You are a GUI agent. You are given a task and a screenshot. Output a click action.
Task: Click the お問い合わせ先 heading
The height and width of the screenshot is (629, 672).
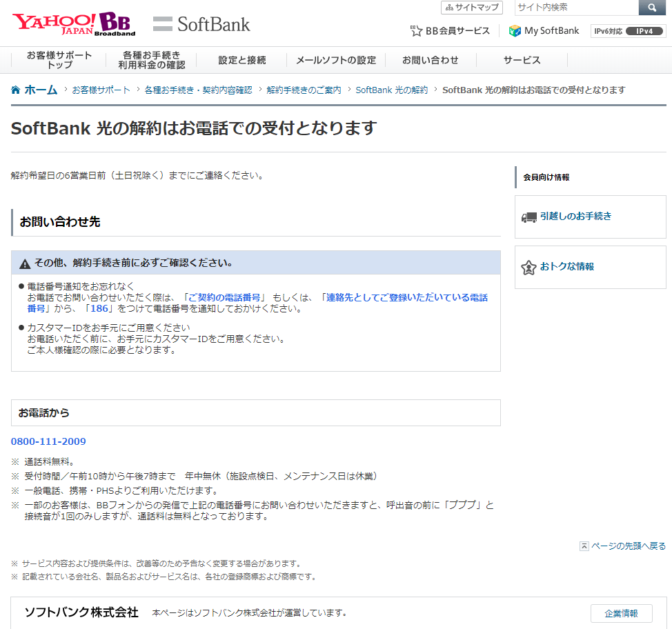60,222
